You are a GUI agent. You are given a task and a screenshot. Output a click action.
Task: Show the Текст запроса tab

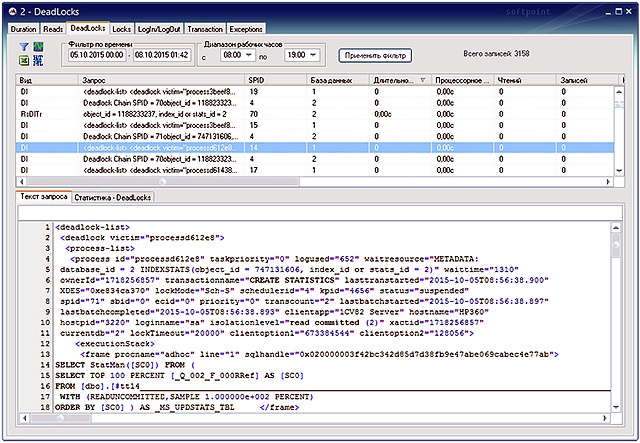tap(44, 196)
